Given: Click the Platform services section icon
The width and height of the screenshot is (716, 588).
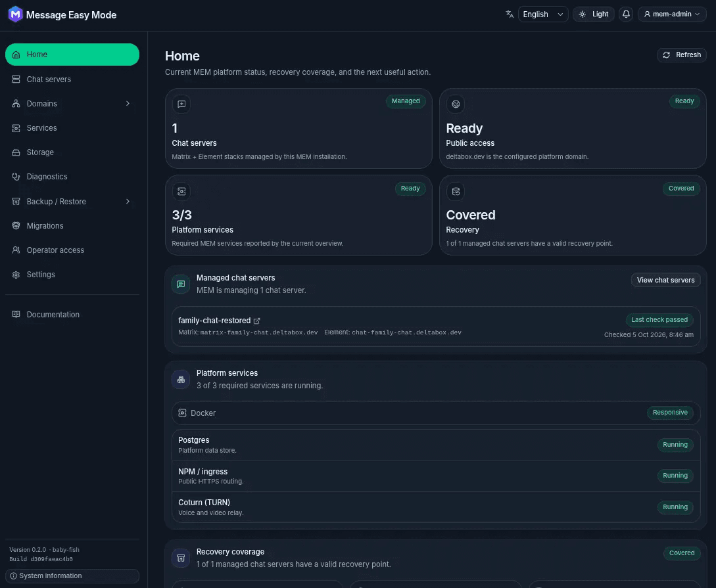Looking at the screenshot, I should pos(181,380).
